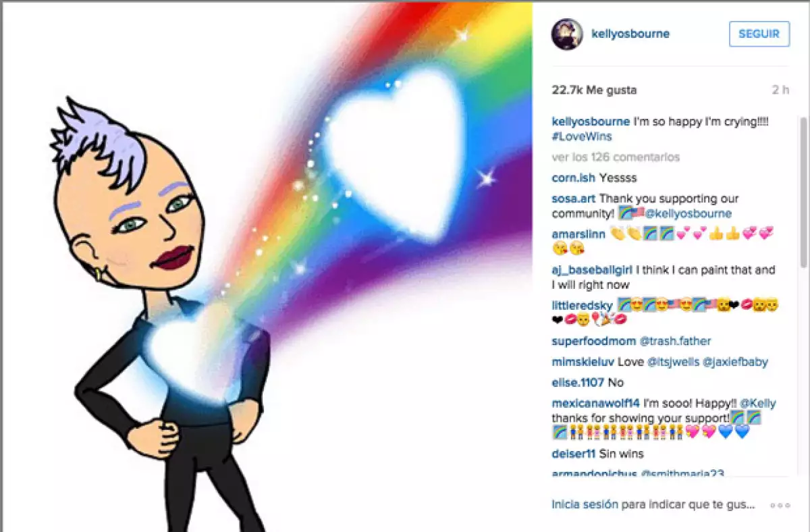Visit corn.ish commenter profile
810x532 pixels.
pyautogui.click(x=574, y=178)
